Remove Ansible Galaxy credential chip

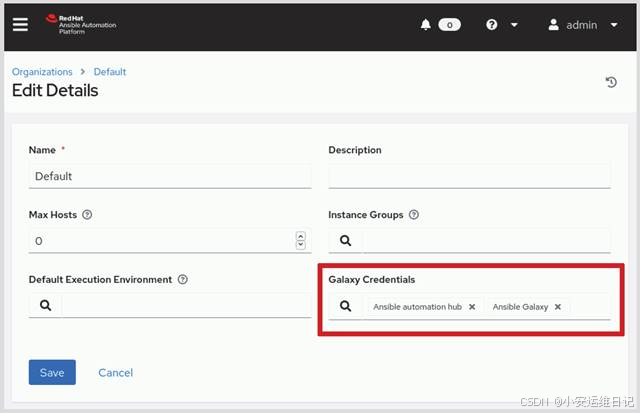click(x=558, y=307)
